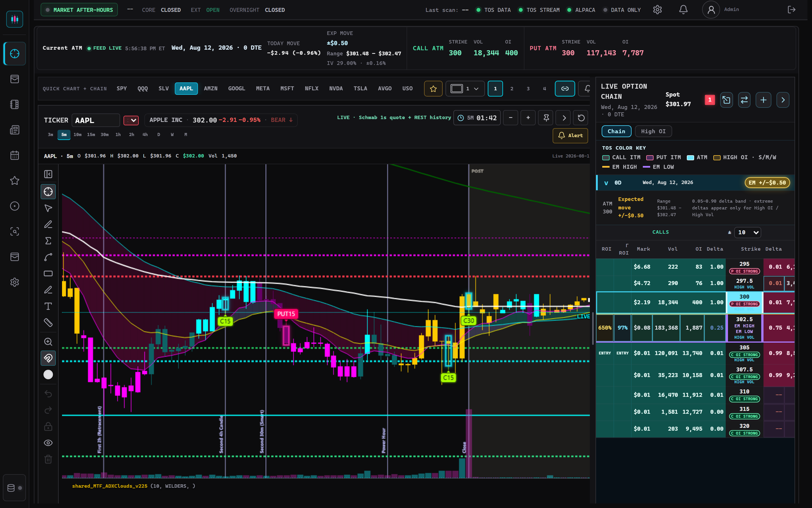Click the chart zoom plus button

pyautogui.click(x=528, y=118)
